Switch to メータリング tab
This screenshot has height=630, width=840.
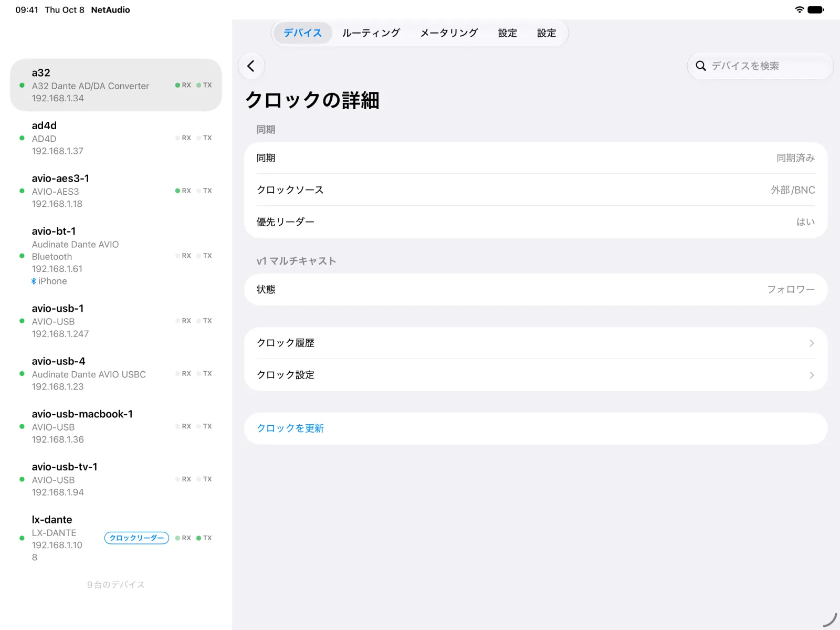coord(449,33)
